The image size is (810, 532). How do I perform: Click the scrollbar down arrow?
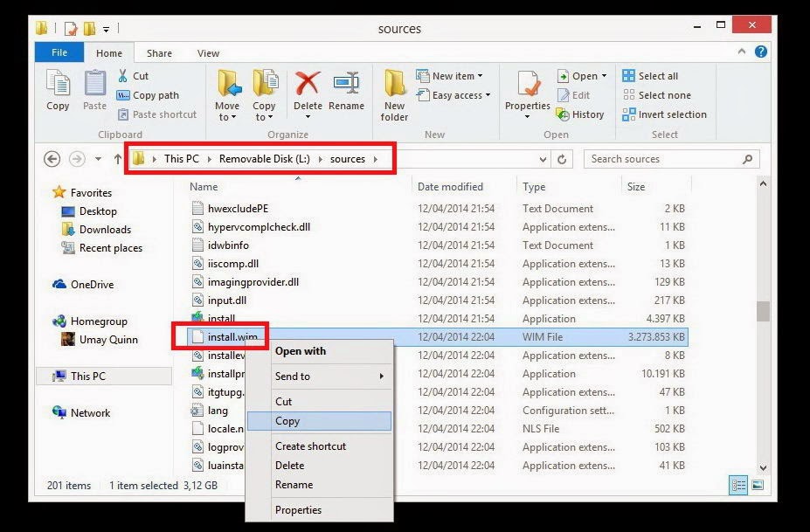(x=763, y=468)
